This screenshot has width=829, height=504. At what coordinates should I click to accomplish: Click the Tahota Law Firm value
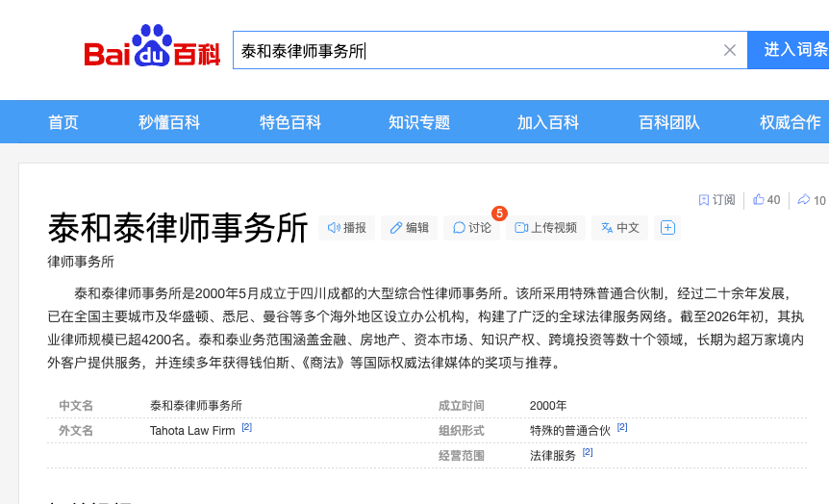(192, 431)
